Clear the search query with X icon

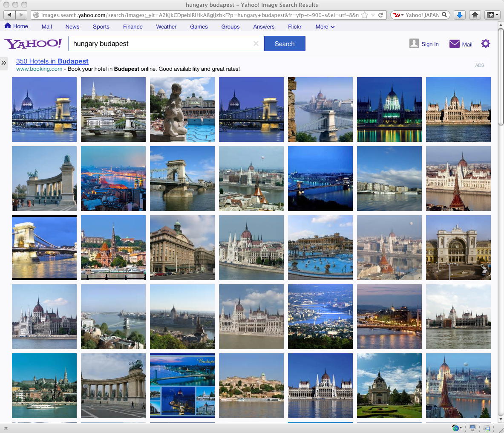point(256,43)
